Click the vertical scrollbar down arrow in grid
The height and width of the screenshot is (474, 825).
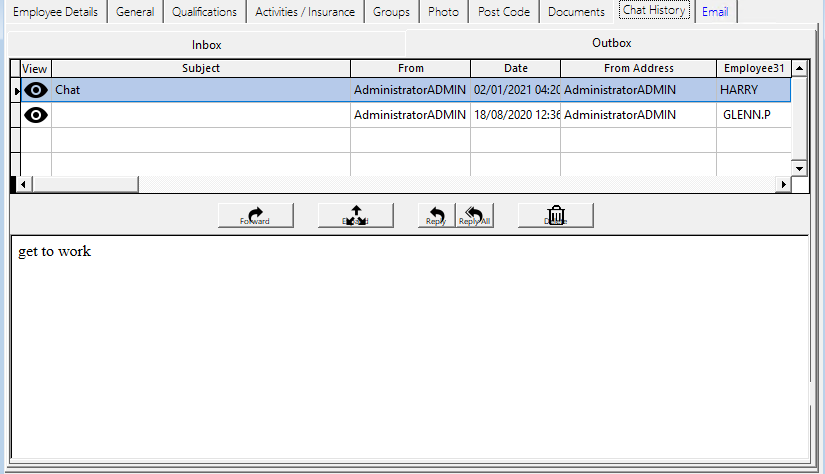799,169
